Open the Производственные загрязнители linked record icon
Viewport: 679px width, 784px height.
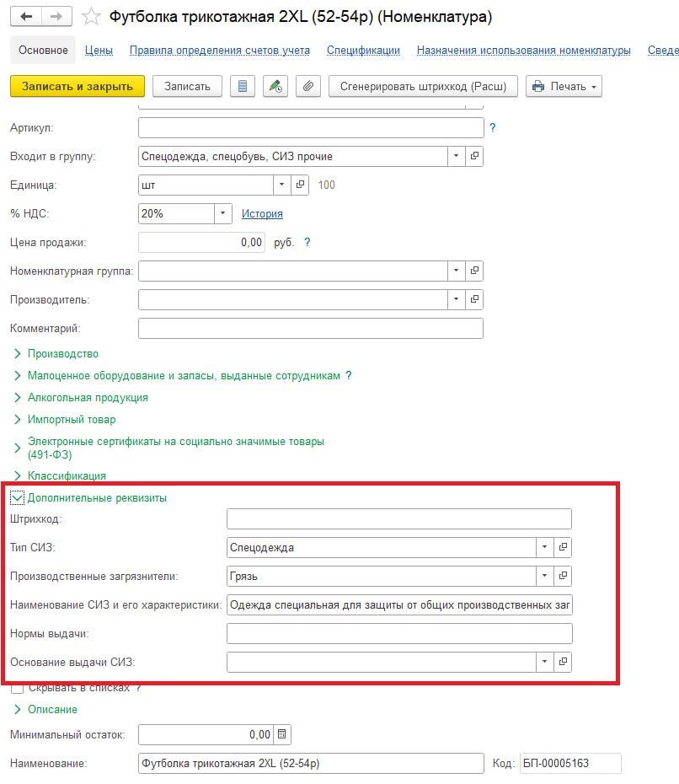coord(563,576)
